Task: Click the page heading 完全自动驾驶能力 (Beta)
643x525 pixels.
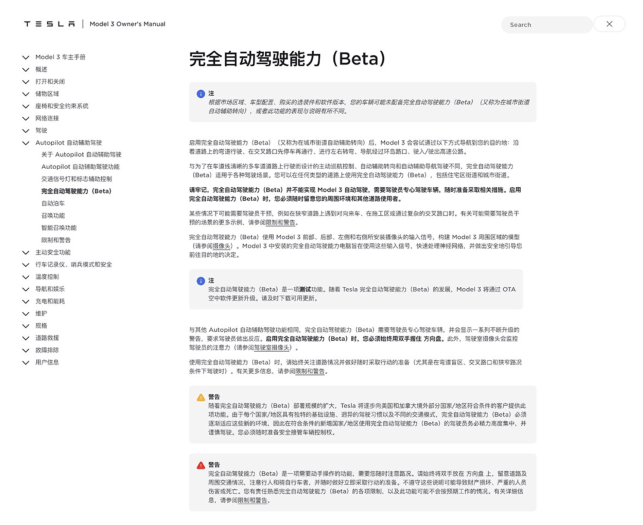Action: pyautogui.click(x=287, y=59)
